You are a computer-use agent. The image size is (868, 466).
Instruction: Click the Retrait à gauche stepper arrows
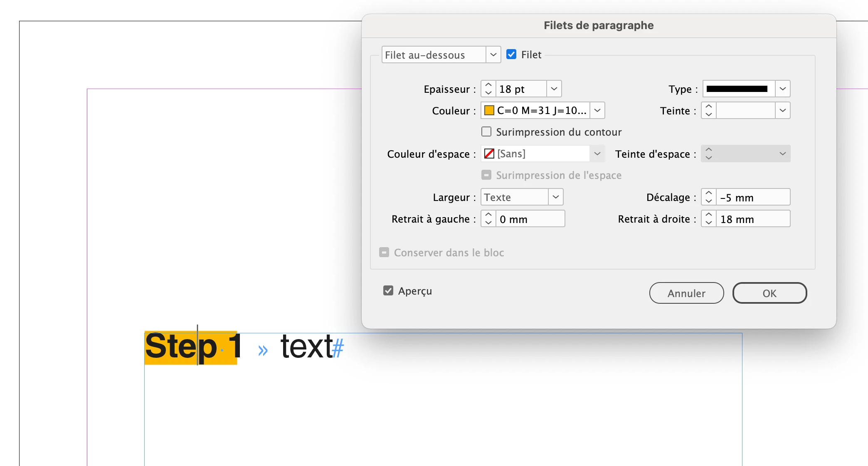(488, 219)
